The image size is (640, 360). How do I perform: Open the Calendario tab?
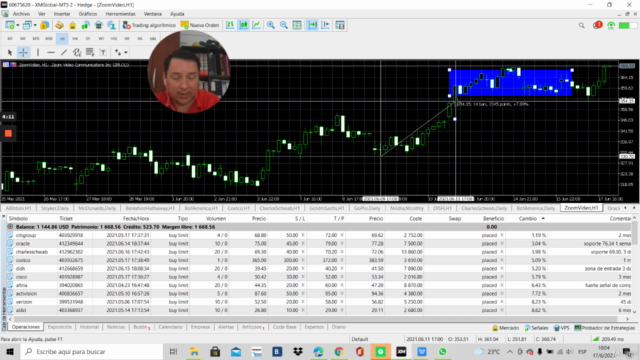170,327
